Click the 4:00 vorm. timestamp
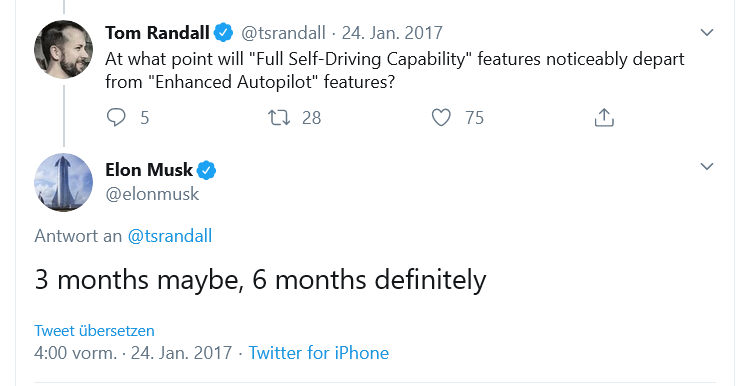 75,353
